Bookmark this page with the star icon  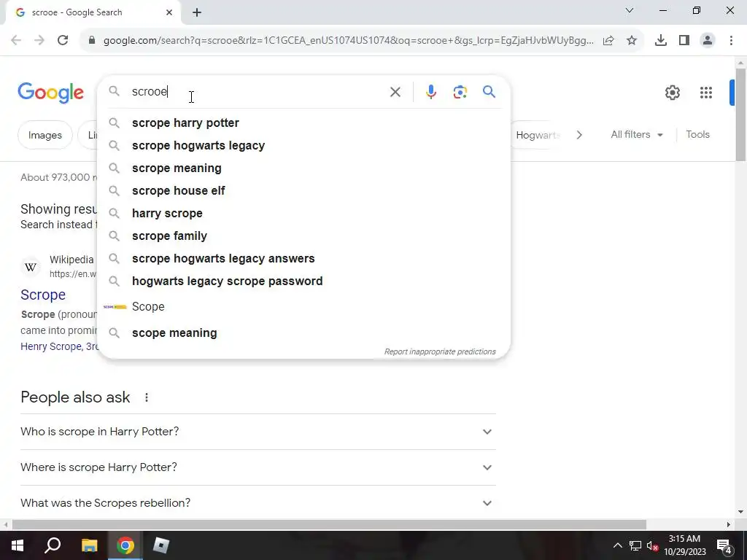click(x=632, y=40)
